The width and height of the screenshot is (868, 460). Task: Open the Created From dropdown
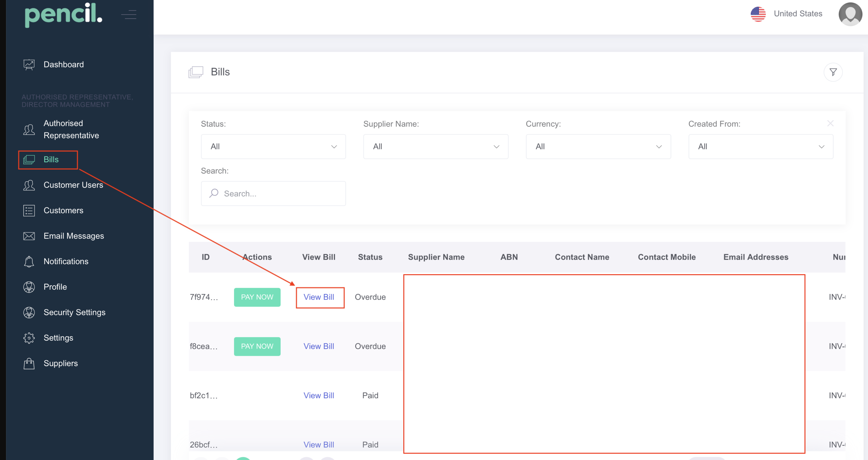click(x=761, y=147)
